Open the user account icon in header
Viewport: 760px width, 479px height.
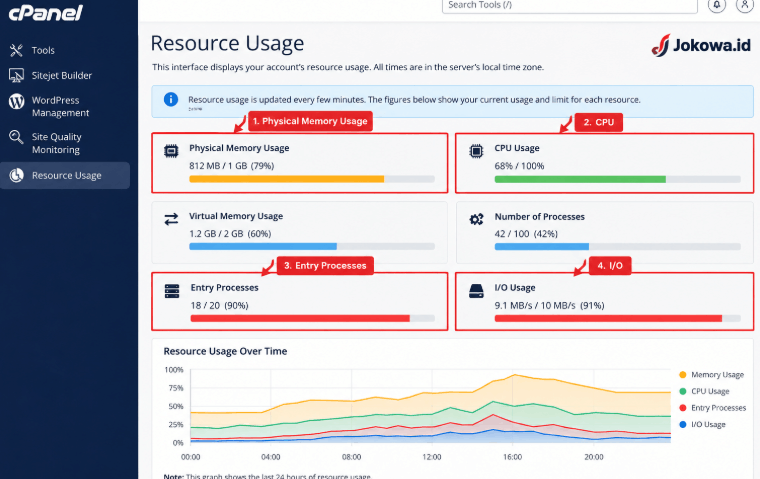(x=744, y=5)
